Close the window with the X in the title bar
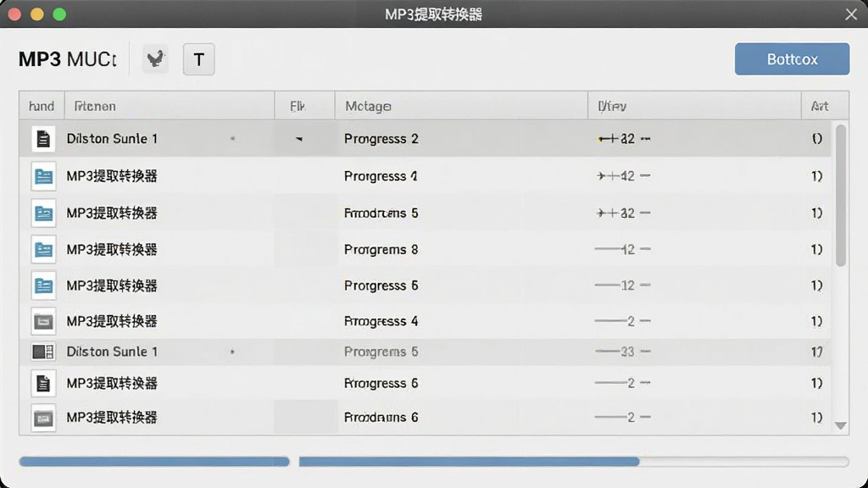This screenshot has height=488, width=868. point(851,14)
